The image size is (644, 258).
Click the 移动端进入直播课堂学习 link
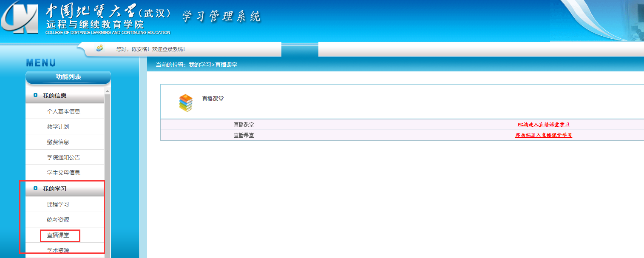[x=543, y=135]
